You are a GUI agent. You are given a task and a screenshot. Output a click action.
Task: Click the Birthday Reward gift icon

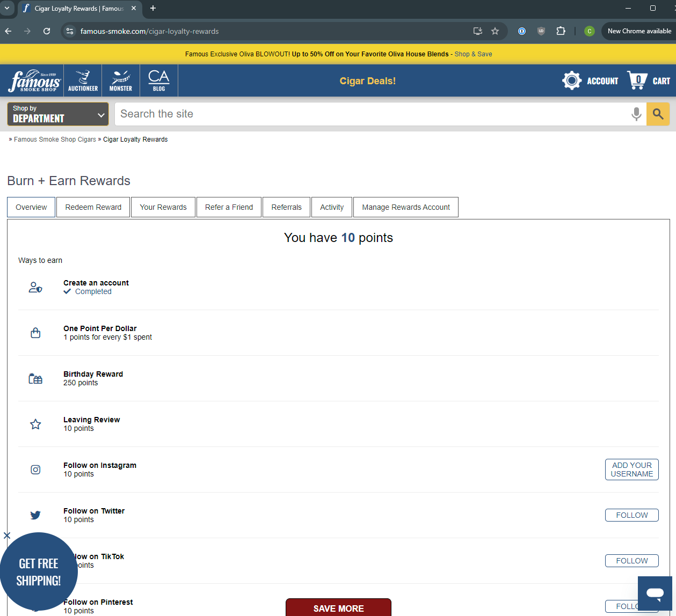point(35,379)
